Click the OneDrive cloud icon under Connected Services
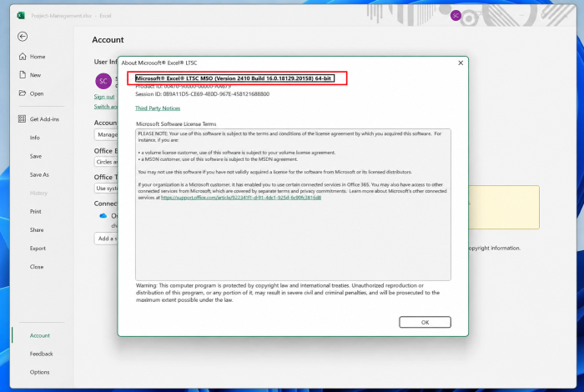Image resolution: width=584 pixels, height=392 pixels. tap(103, 215)
